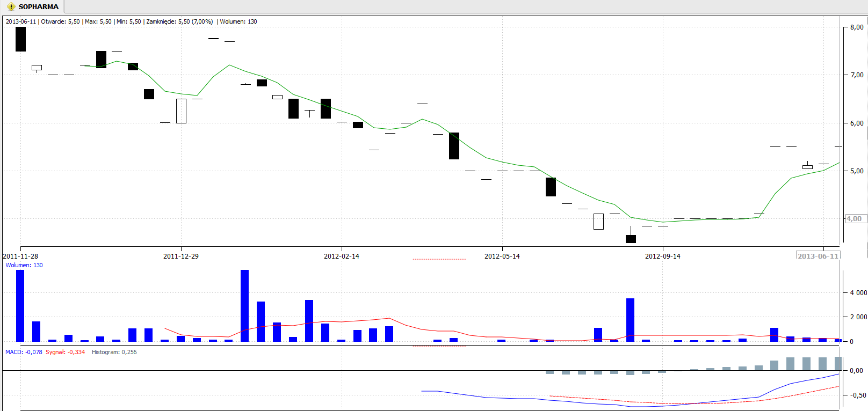Click the Histogram: 0,256 value
This screenshot has height=411, width=868.
[x=114, y=352]
